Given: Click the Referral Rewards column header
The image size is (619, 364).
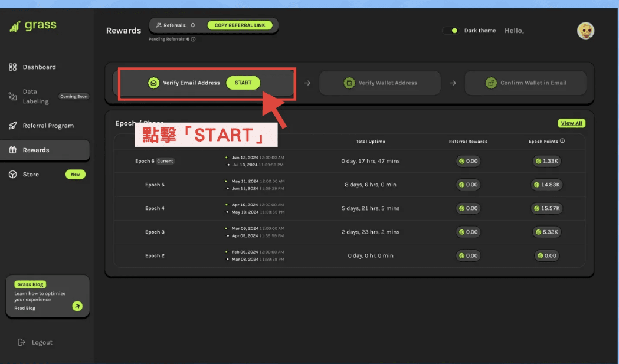Looking at the screenshot, I should click(x=468, y=142).
